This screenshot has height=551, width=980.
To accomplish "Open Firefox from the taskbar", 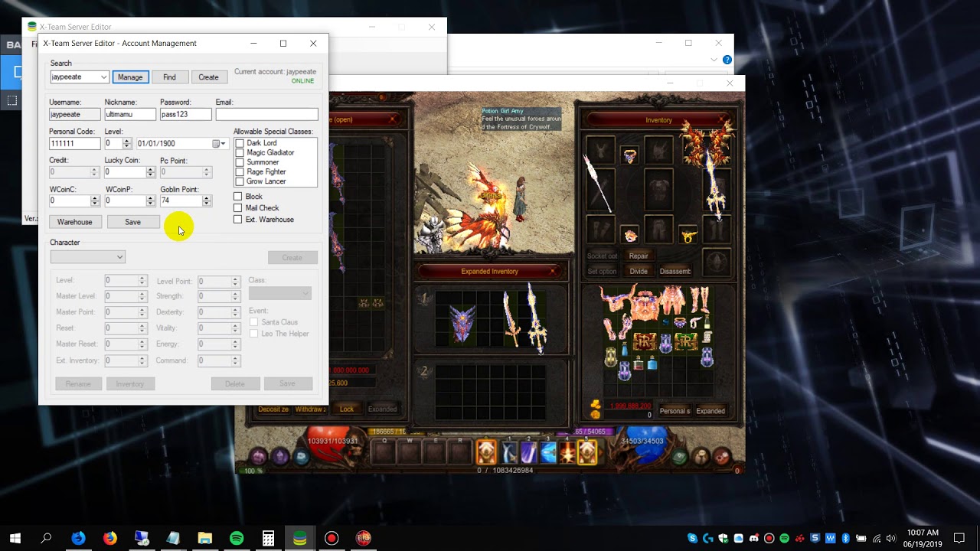I will click(x=110, y=538).
